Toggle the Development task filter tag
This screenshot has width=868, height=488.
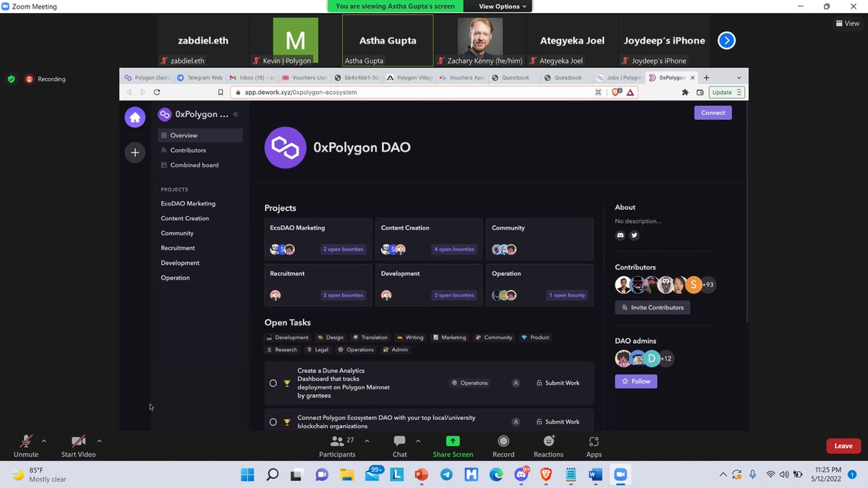288,338
